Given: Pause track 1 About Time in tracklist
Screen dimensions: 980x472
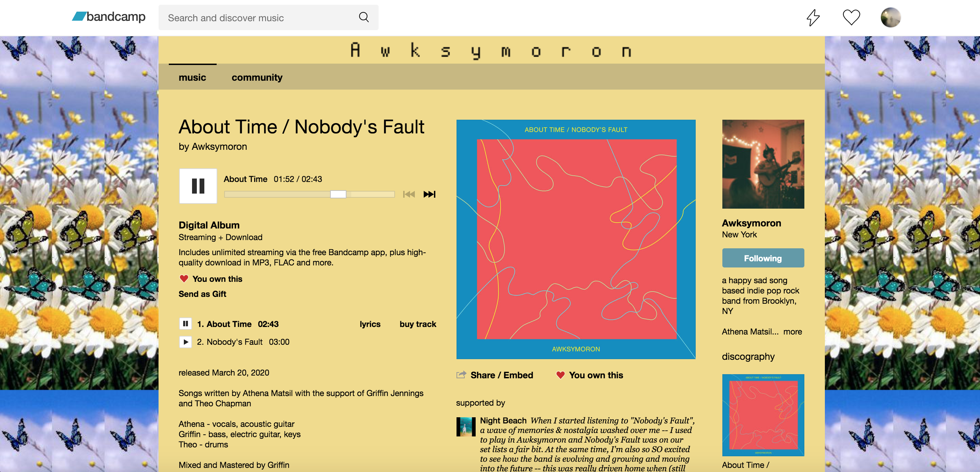Looking at the screenshot, I should pyautogui.click(x=185, y=324).
